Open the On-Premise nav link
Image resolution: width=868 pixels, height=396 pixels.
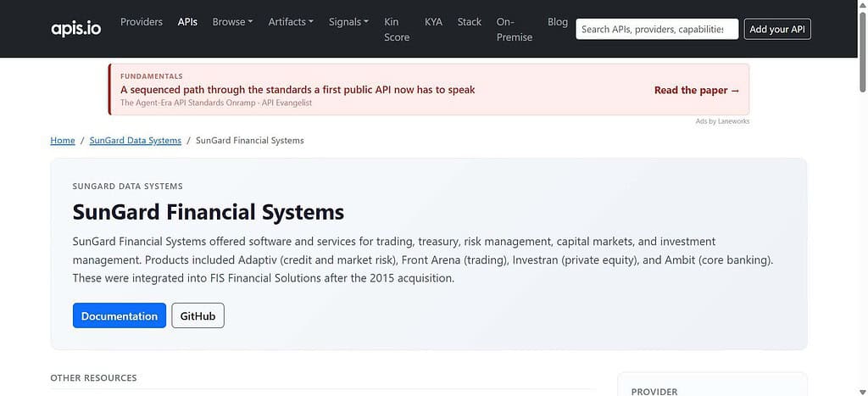(x=515, y=30)
